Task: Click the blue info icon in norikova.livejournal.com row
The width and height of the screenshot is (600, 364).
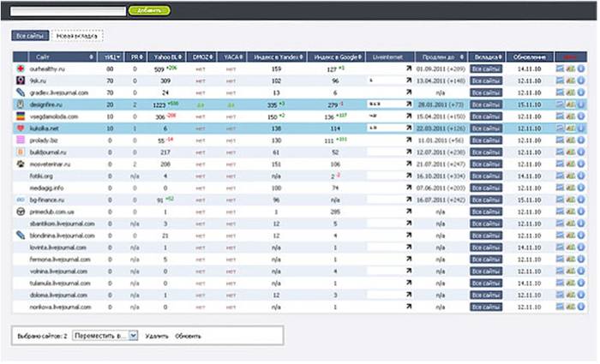Action: pyautogui.click(x=581, y=307)
